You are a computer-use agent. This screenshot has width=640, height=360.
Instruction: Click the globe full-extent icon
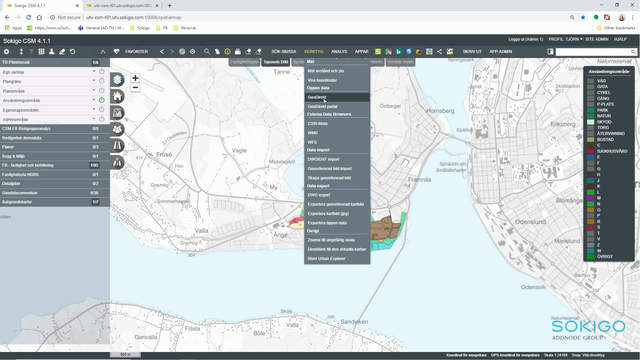182,52
